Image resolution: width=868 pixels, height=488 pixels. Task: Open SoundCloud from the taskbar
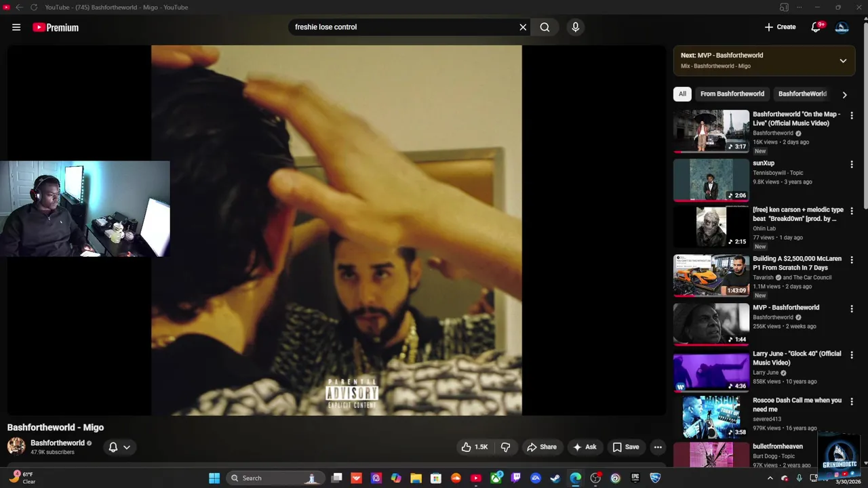coord(456,478)
